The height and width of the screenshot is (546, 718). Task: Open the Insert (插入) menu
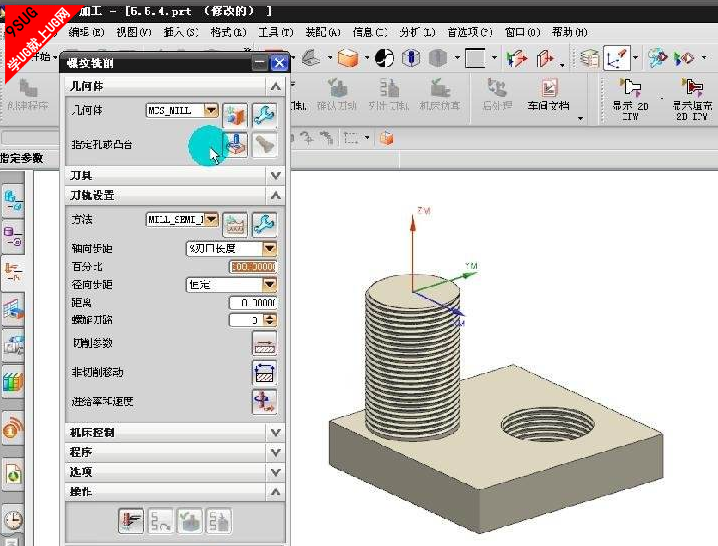(180, 32)
